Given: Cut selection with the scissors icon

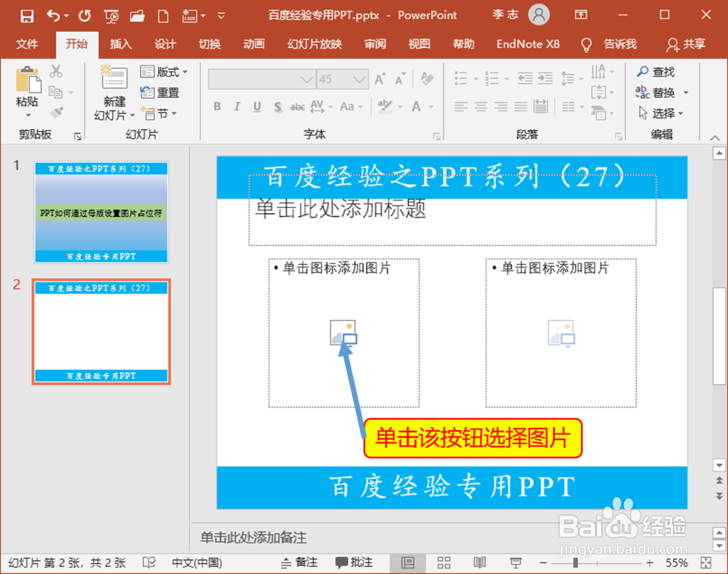Looking at the screenshot, I should (56, 71).
